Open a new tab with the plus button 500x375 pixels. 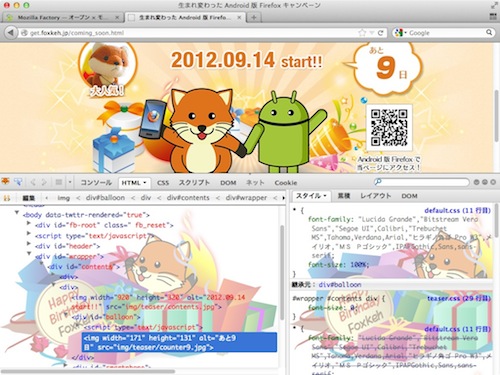click(254, 17)
